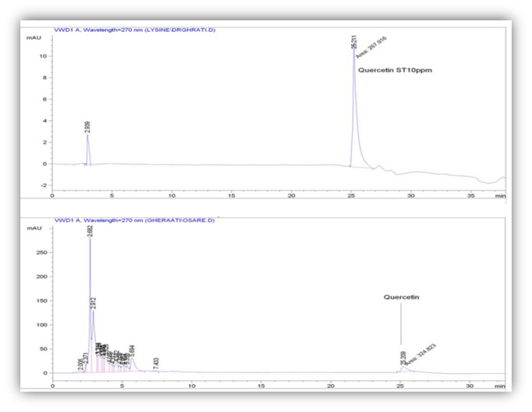532x412 pixels.
Task: Click the "min" axis label on bottom chart
Action: 500,385
